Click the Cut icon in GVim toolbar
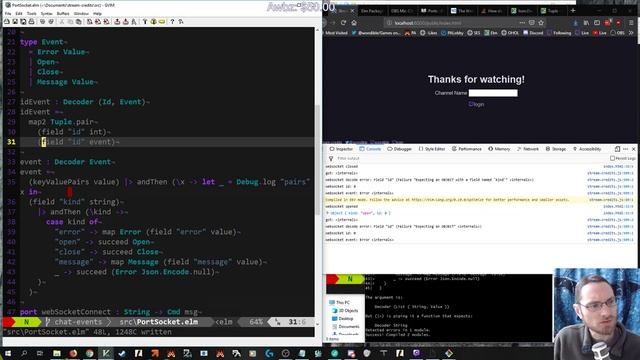This screenshot has height=360, width=640. click(62, 22)
